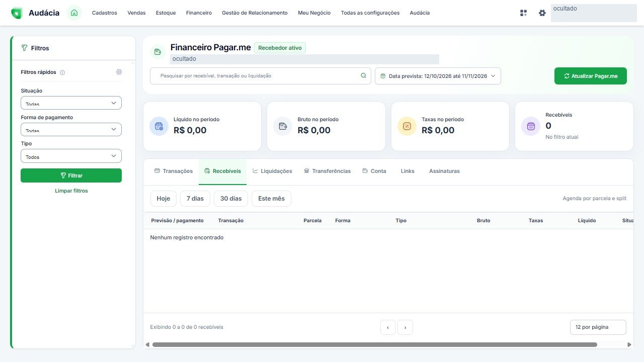Open the Cadastros menu

[x=105, y=13]
